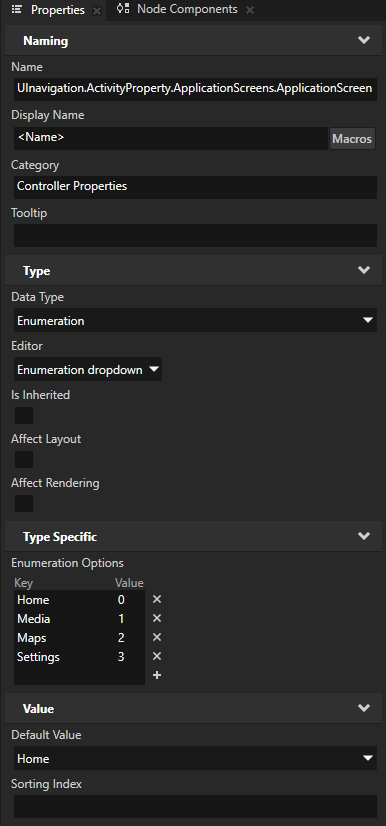
Task: Click the Type Specific header label
Action: point(60,537)
